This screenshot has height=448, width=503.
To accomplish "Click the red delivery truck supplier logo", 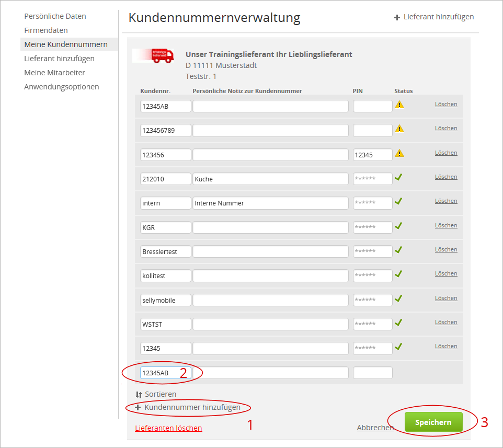I will pos(153,56).
